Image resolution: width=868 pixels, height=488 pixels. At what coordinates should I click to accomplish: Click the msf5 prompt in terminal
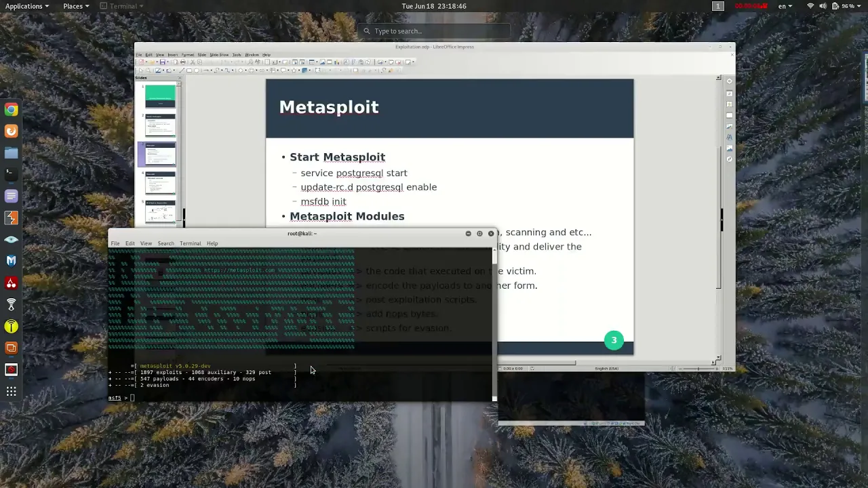[x=117, y=398]
